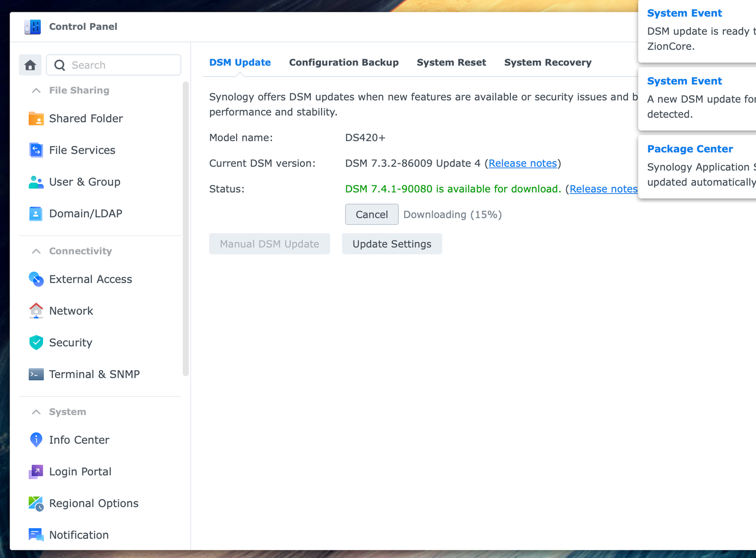Click the 'File Sharing' section header
This screenshot has width=756, height=558.
tap(79, 90)
